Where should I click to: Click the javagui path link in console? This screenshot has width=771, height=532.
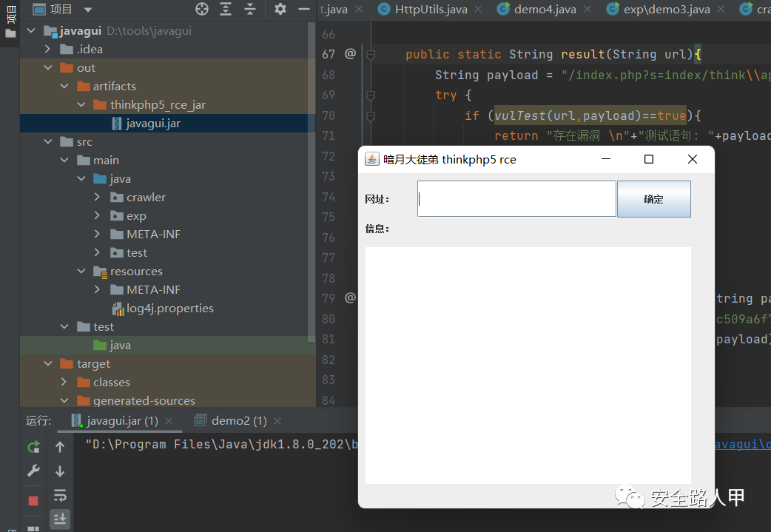coord(742,445)
